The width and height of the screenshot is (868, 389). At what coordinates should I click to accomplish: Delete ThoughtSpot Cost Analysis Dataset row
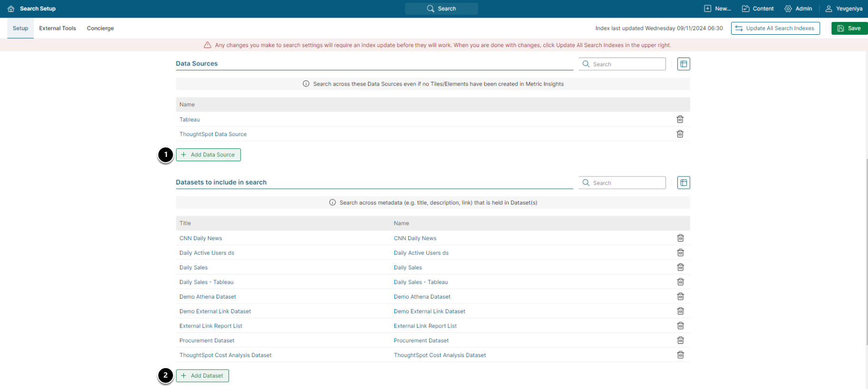point(680,355)
